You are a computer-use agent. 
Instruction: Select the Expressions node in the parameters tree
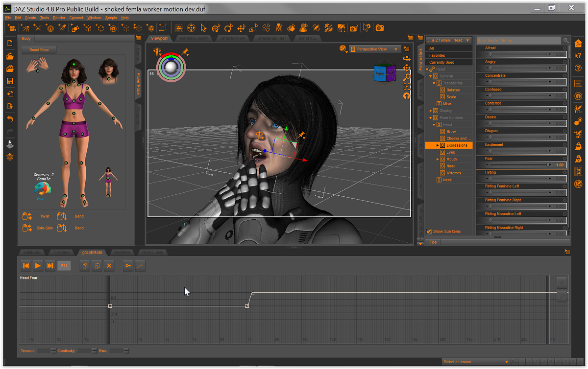(x=455, y=145)
